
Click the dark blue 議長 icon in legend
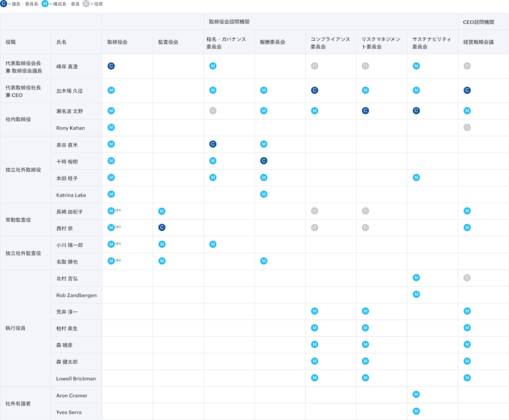click(x=4, y=4)
